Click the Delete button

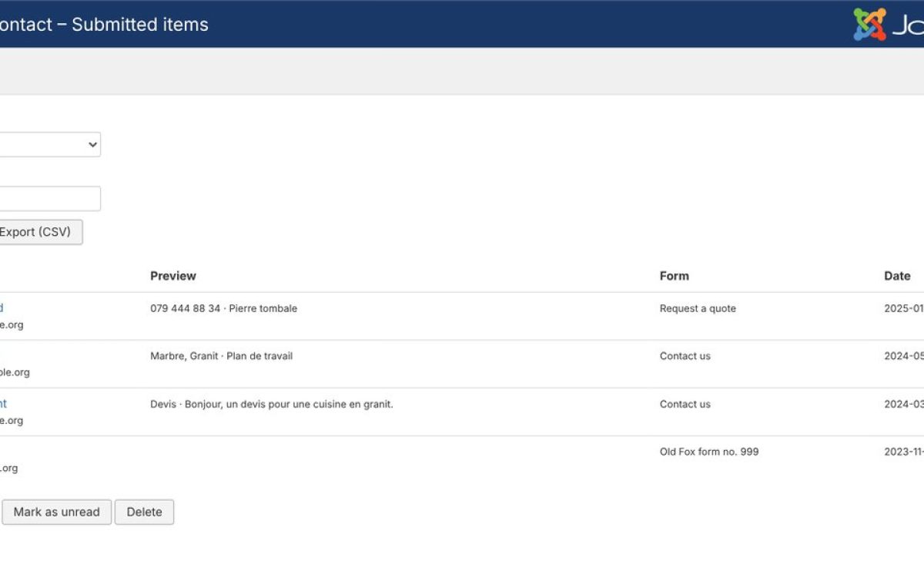coord(144,512)
